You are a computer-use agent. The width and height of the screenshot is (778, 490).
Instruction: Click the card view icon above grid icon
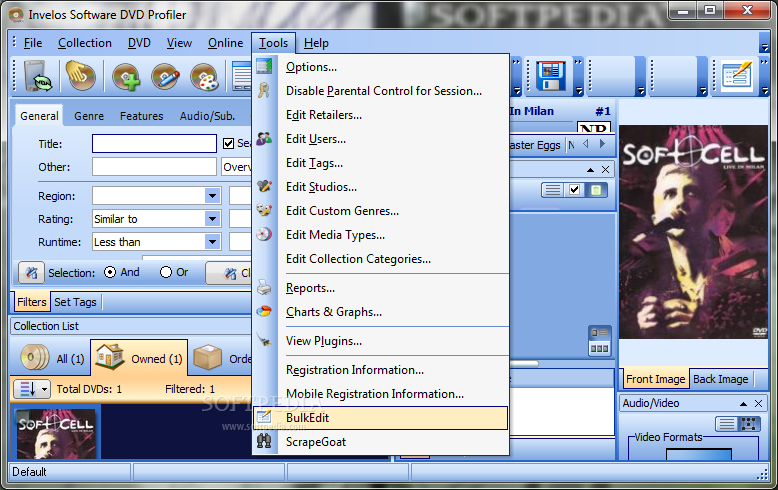(x=599, y=333)
